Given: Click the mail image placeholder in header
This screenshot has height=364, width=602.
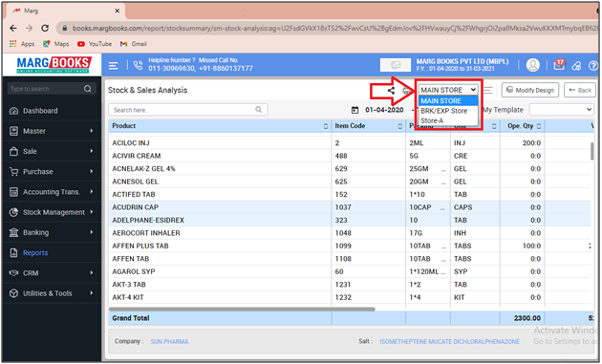Looking at the screenshot, I should click(396, 65).
